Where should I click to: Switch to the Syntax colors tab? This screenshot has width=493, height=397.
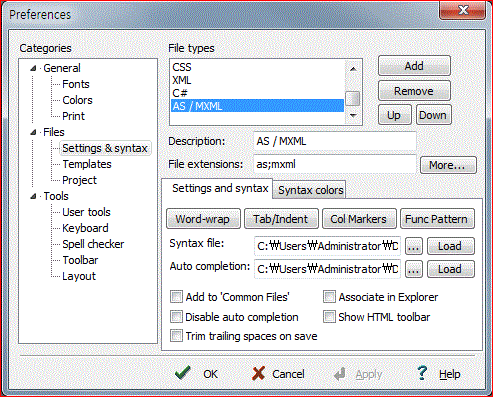pos(310,190)
